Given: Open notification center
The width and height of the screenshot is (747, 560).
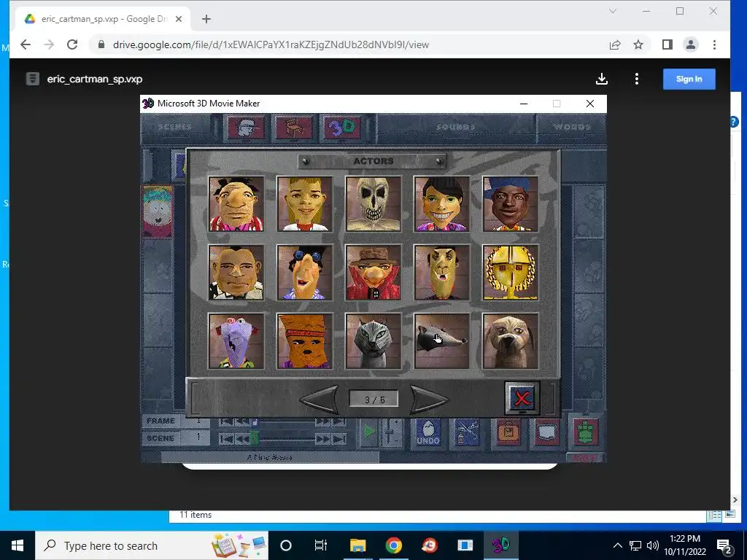Looking at the screenshot, I should pyautogui.click(x=724, y=545).
